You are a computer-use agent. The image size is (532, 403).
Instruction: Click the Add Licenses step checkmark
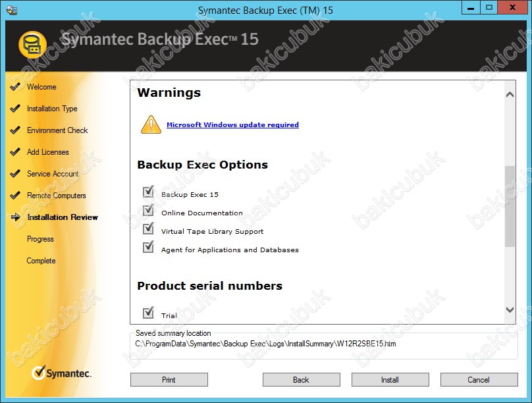point(15,152)
